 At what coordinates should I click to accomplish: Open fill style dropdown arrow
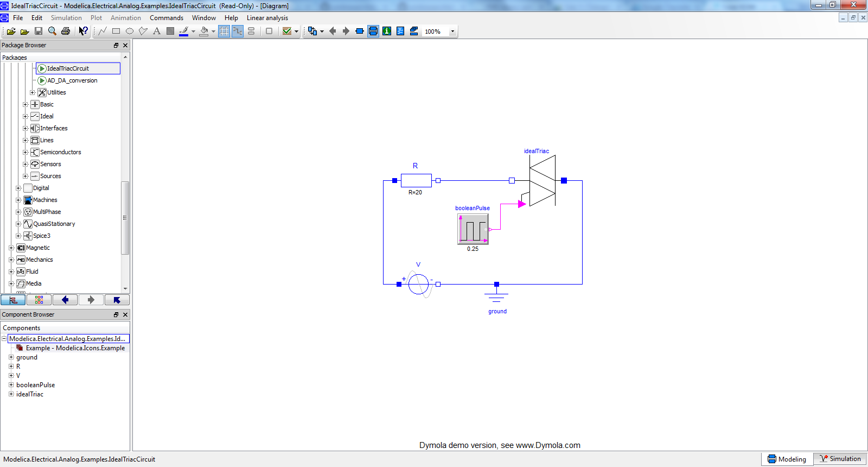213,31
